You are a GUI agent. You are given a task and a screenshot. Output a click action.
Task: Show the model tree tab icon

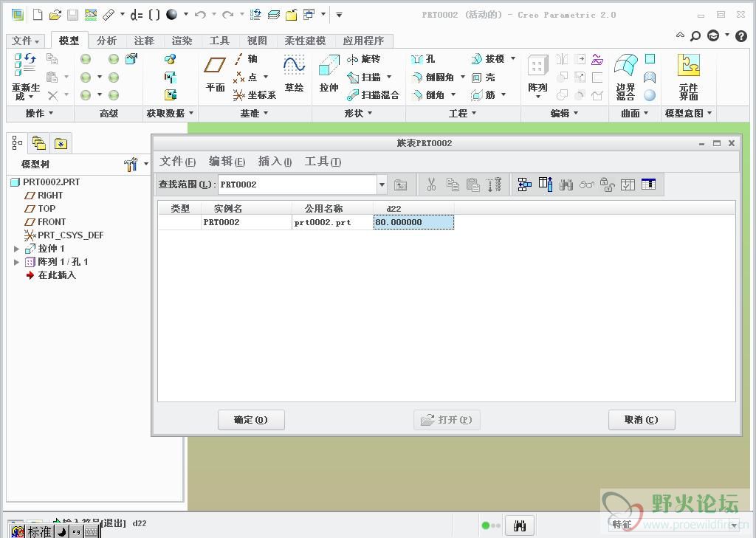(x=18, y=142)
